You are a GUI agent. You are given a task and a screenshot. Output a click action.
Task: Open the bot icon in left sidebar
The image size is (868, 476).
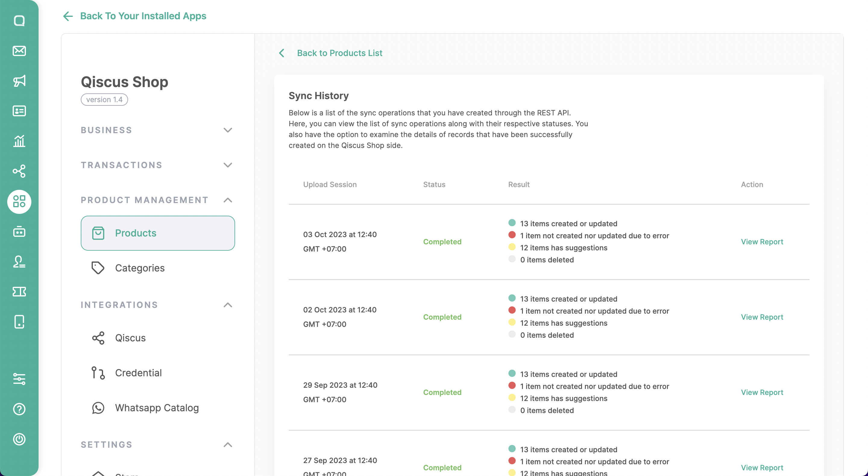pos(19,232)
